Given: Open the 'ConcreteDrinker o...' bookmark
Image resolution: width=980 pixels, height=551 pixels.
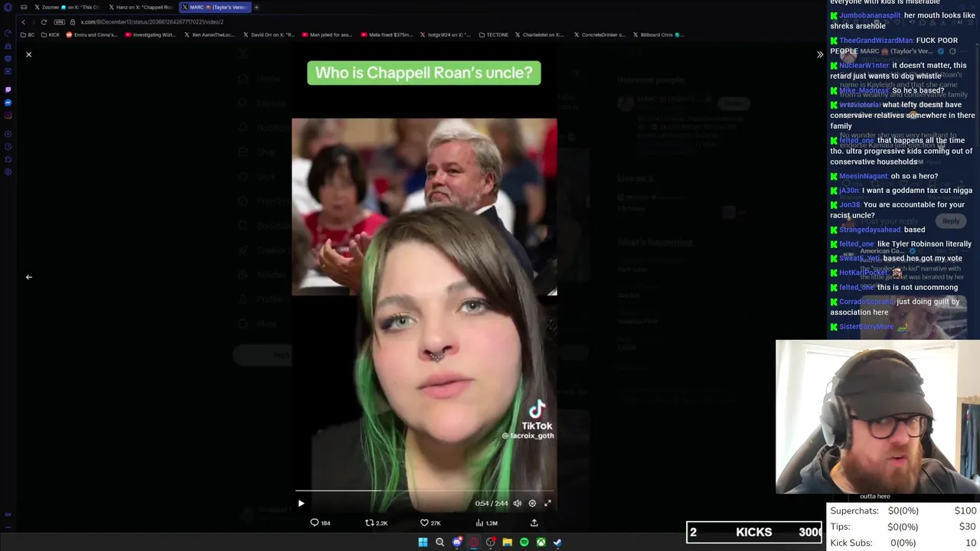Looking at the screenshot, I should (599, 34).
